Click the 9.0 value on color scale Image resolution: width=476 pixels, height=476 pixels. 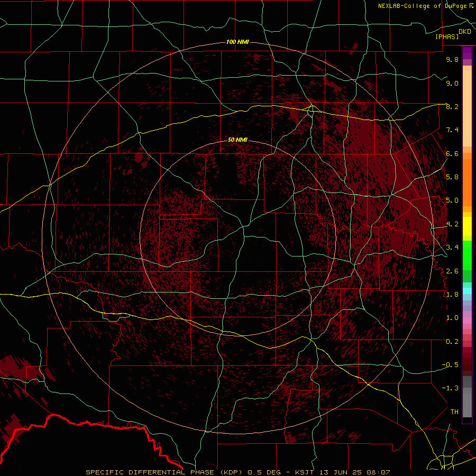coord(452,83)
